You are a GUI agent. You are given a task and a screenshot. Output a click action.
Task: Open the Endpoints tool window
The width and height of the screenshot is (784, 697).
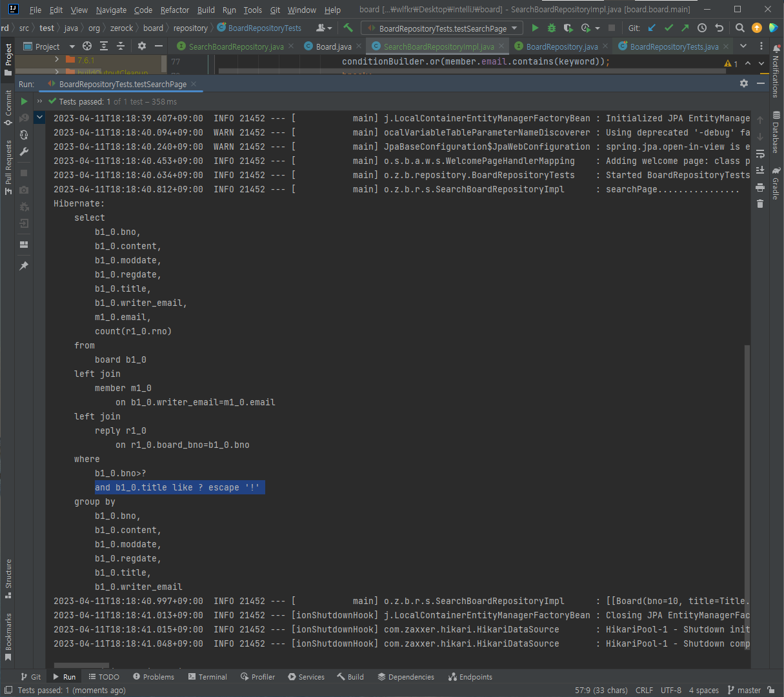coord(470,676)
